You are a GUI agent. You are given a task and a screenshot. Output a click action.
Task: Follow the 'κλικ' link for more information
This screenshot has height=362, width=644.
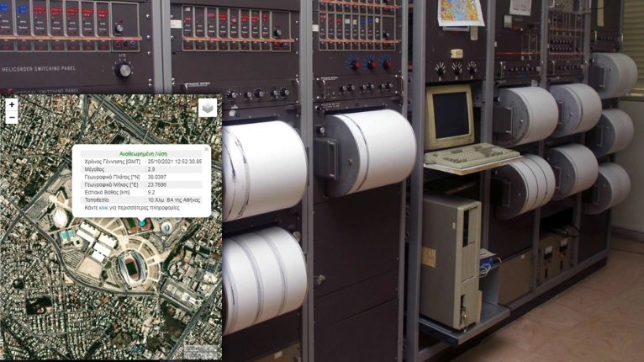tap(104, 207)
